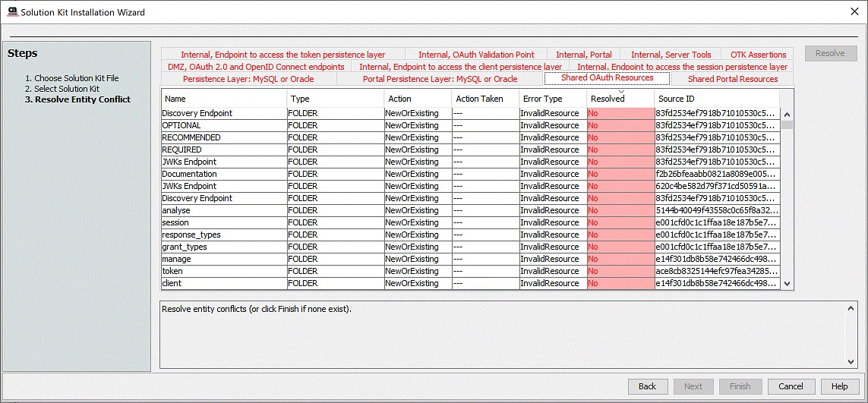Click InvalidResource cell in session row
The width and height of the screenshot is (868, 403).
coord(553,222)
